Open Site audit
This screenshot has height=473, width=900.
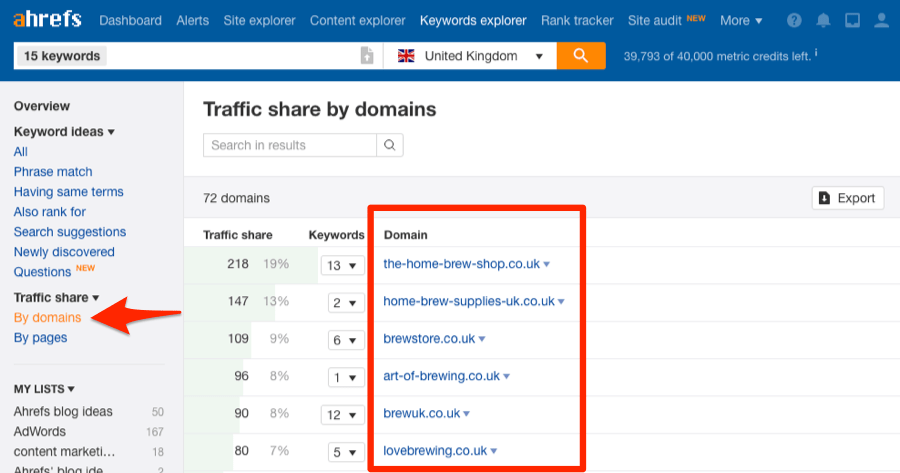point(654,21)
